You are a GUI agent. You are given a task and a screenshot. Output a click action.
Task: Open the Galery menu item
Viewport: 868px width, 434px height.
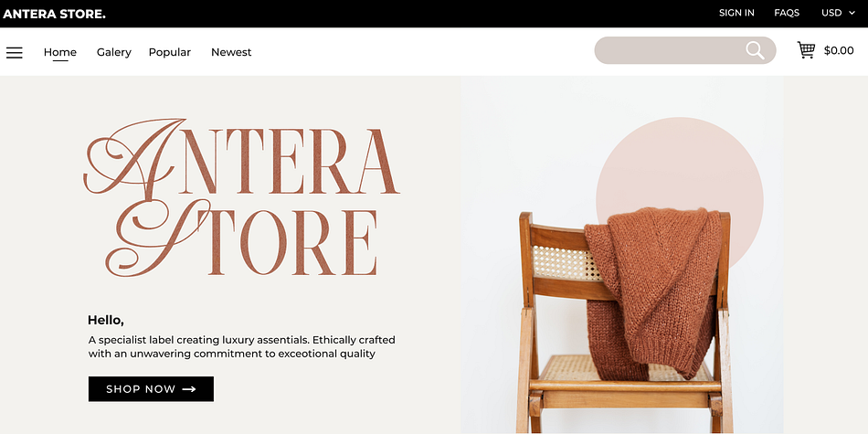coord(114,52)
